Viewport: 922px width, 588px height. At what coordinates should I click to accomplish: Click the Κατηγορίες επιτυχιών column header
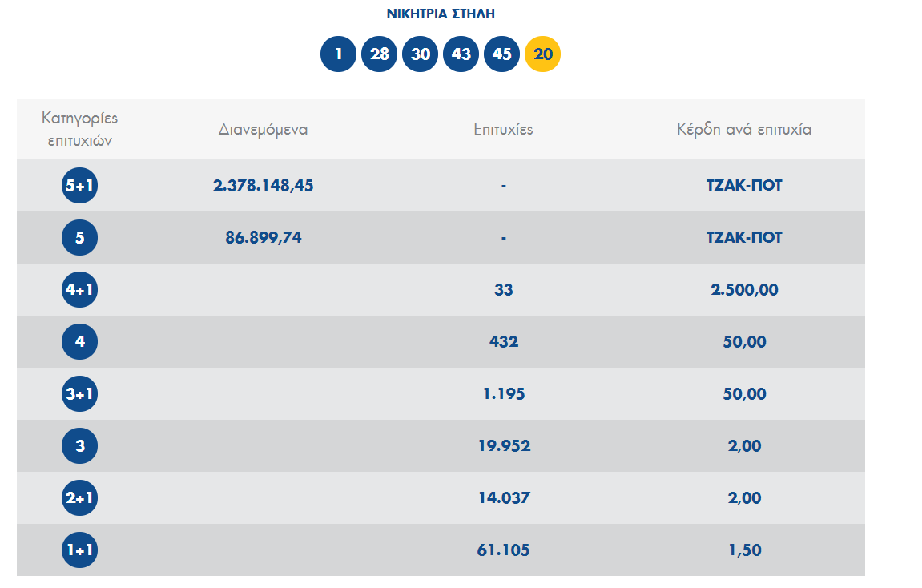tap(79, 129)
